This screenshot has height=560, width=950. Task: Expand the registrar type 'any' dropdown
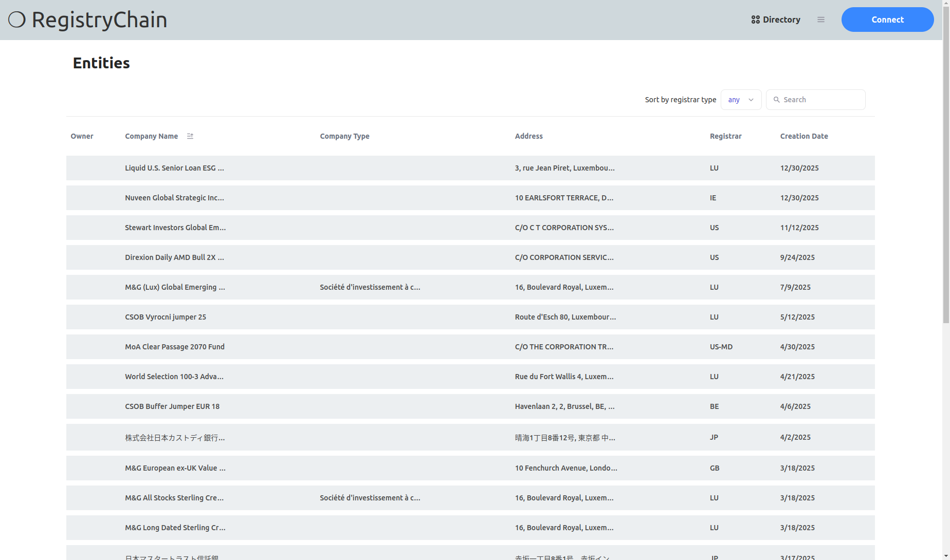coord(741,100)
